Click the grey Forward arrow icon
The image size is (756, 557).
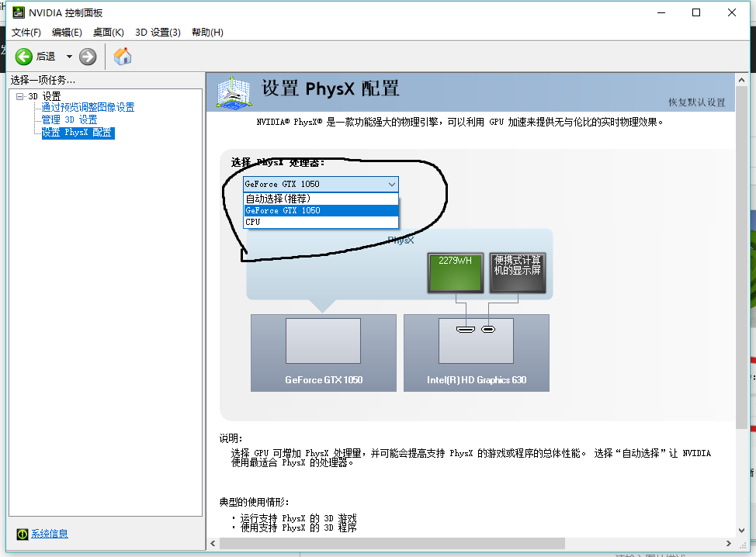88,57
